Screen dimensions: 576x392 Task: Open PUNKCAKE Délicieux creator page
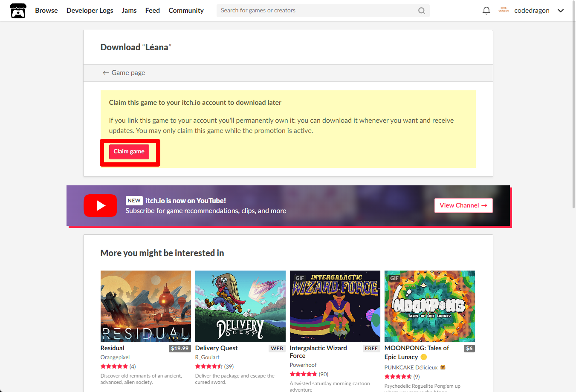tap(411, 367)
